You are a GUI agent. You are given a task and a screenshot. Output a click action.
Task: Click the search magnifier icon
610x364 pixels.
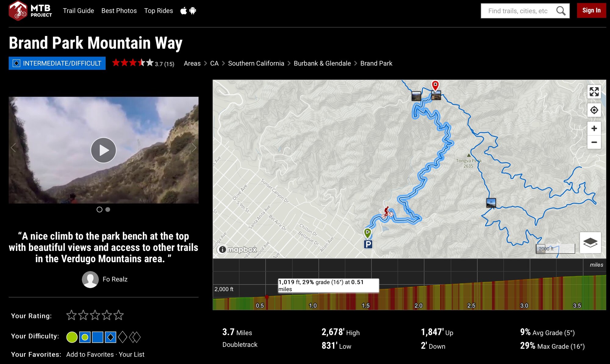[x=561, y=11]
